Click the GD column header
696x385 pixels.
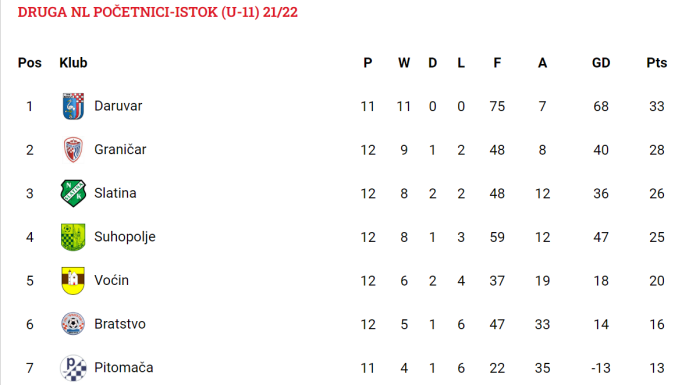601,63
